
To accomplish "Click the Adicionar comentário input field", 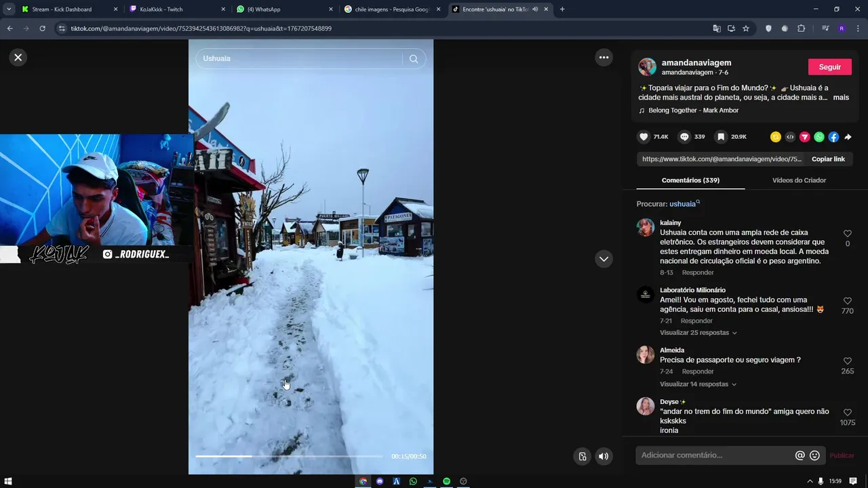I will click(x=715, y=455).
